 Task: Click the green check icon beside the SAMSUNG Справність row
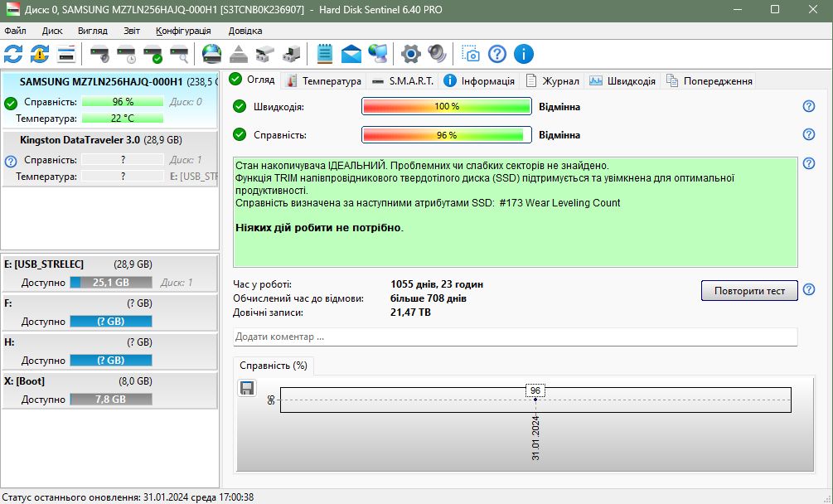click(x=11, y=103)
